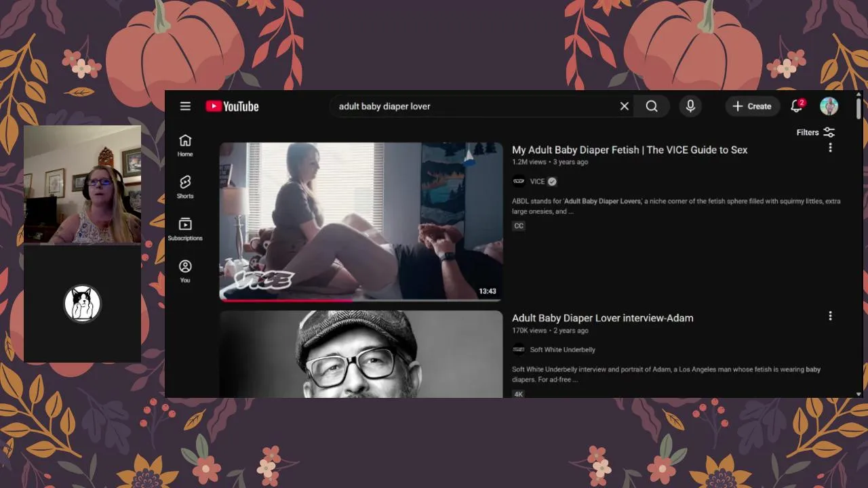The image size is (868, 488).
Task: Click the red watched progress bar
Action: point(286,300)
